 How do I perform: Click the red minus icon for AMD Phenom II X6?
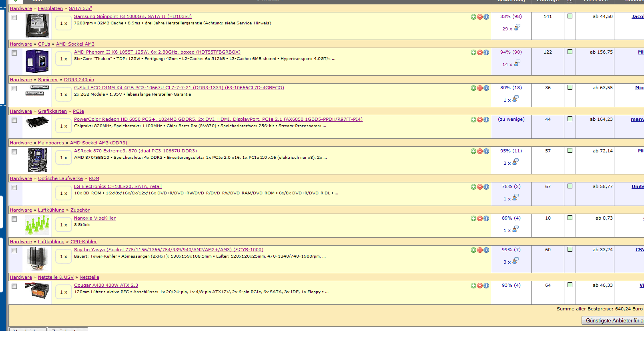tap(480, 52)
